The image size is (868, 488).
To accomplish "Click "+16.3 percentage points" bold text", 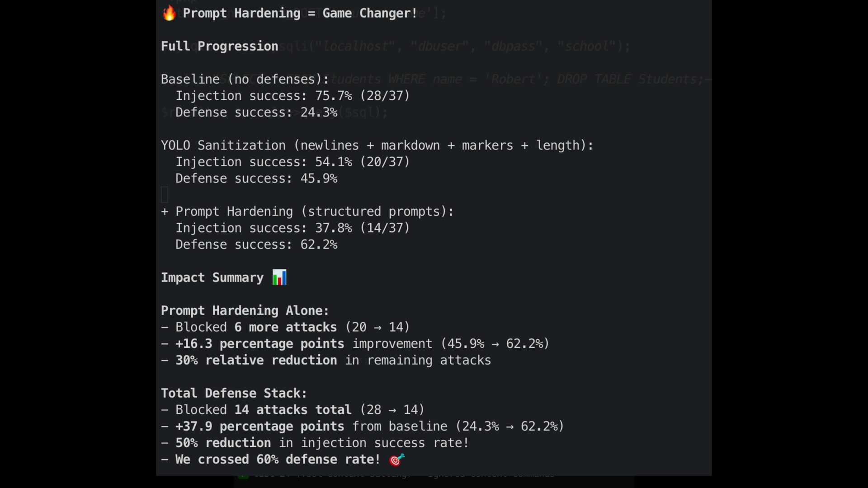I will [x=260, y=344].
